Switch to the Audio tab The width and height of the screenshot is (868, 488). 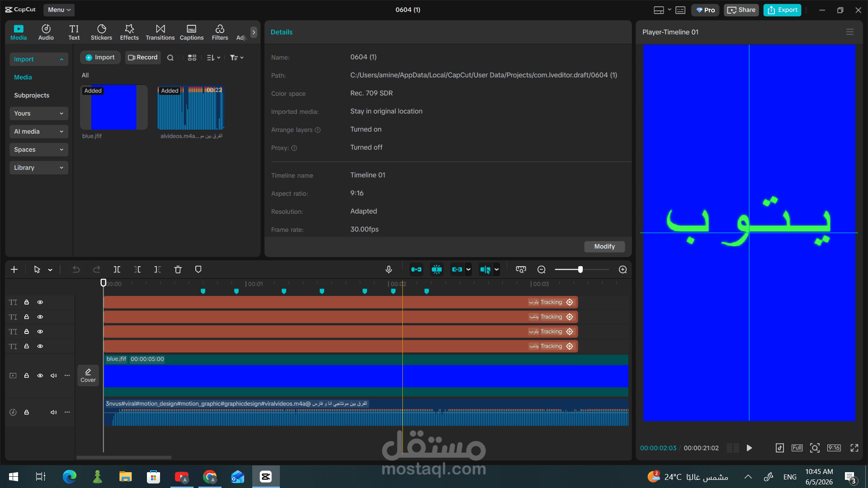(x=46, y=32)
